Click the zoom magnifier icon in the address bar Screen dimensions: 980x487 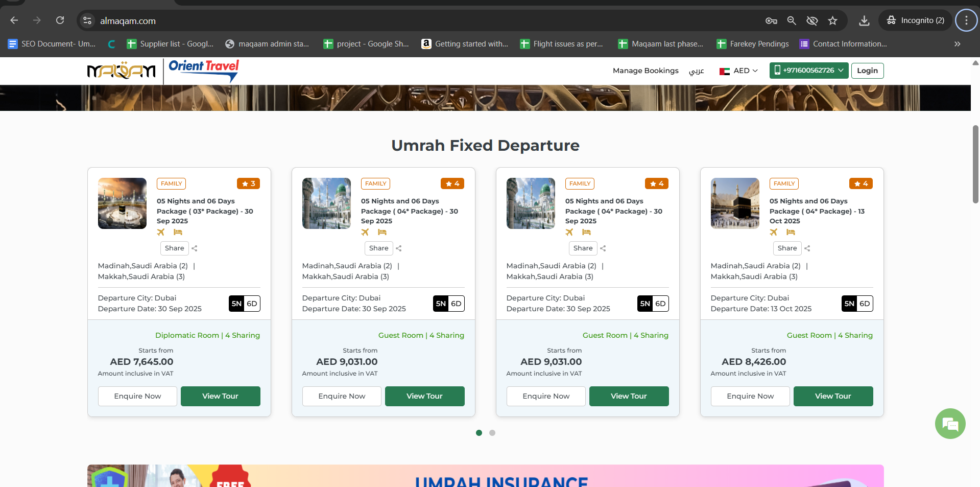pos(792,20)
